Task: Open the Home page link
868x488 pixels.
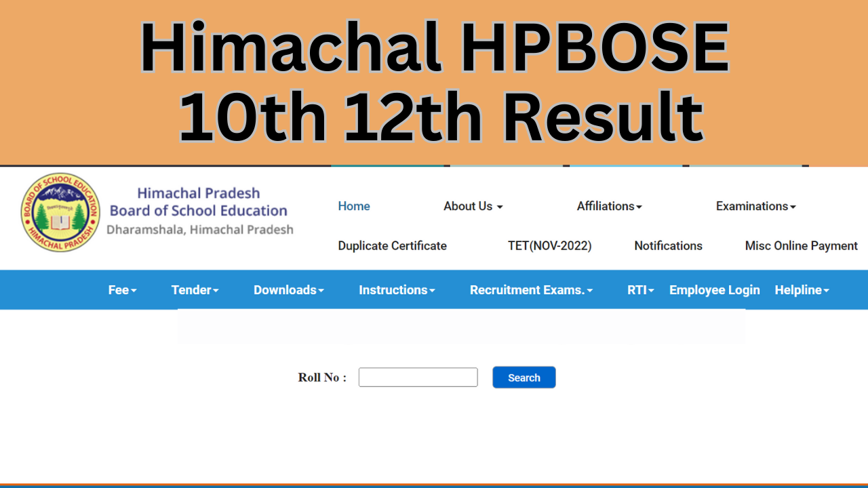Action: 354,206
